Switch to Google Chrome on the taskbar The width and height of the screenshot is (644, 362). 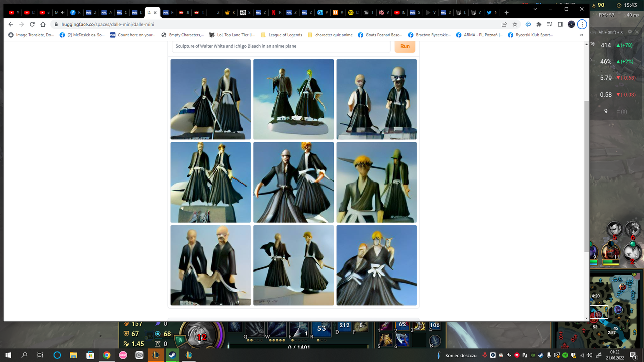tap(107, 355)
